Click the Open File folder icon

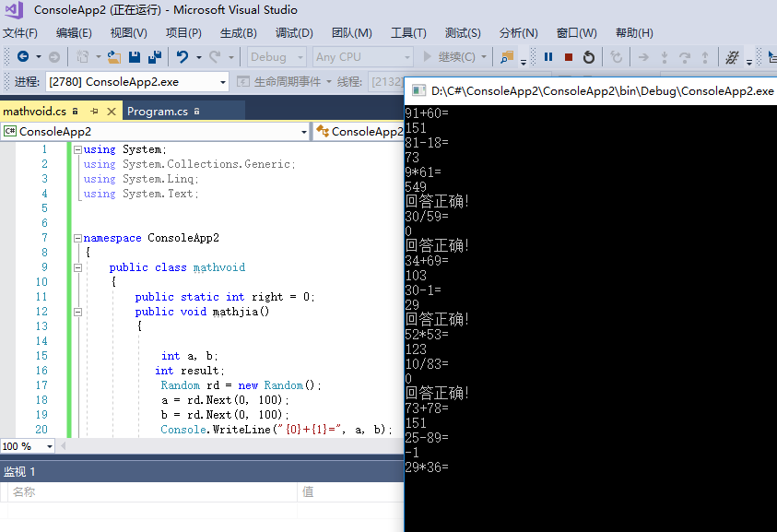(114, 57)
